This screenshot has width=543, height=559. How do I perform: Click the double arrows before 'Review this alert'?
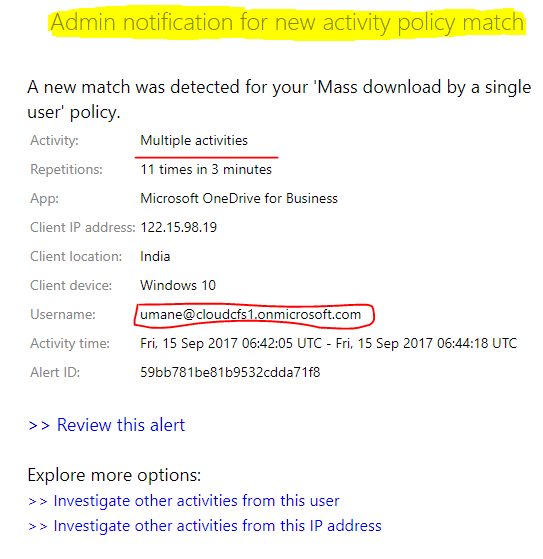(39, 425)
